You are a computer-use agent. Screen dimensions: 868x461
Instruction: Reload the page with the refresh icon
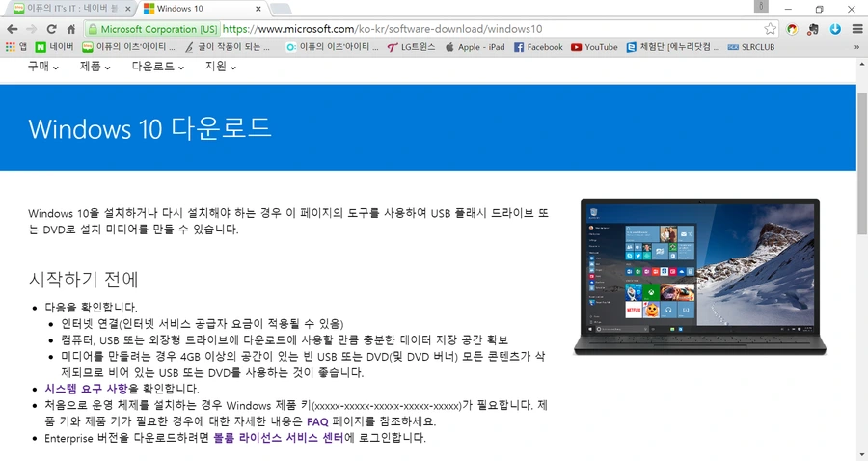coord(51,29)
